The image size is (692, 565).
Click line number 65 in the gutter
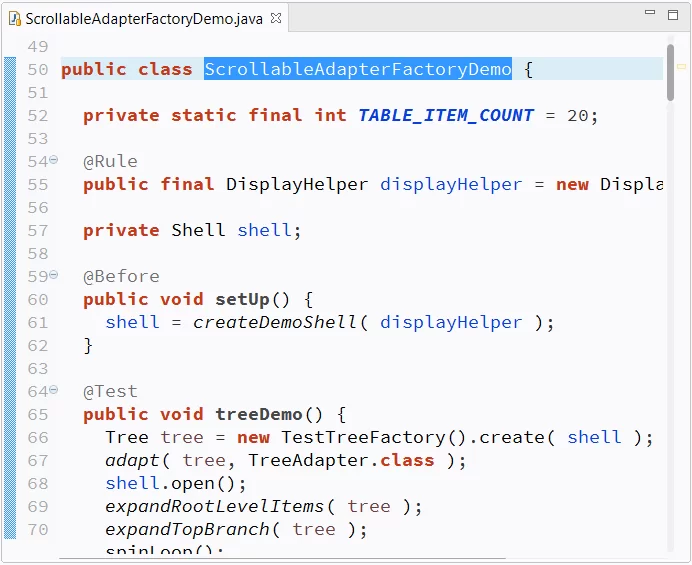(x=38, y=415)
